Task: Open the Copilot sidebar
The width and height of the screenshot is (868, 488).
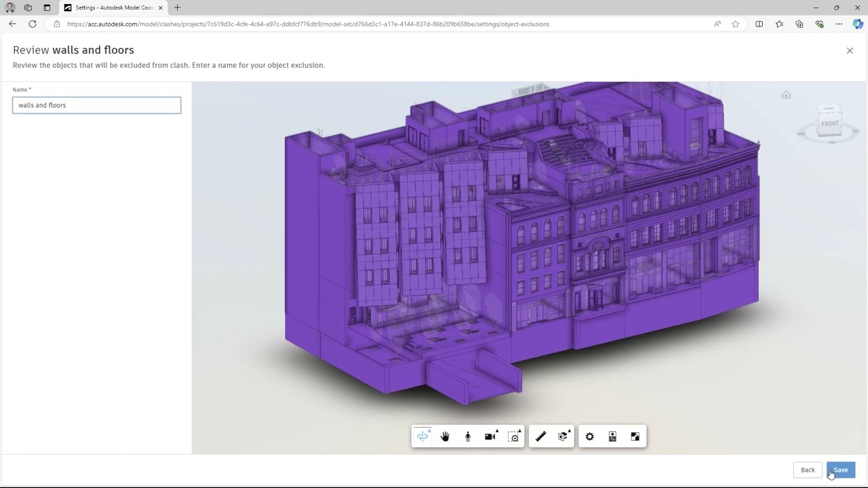Action: 858,24
